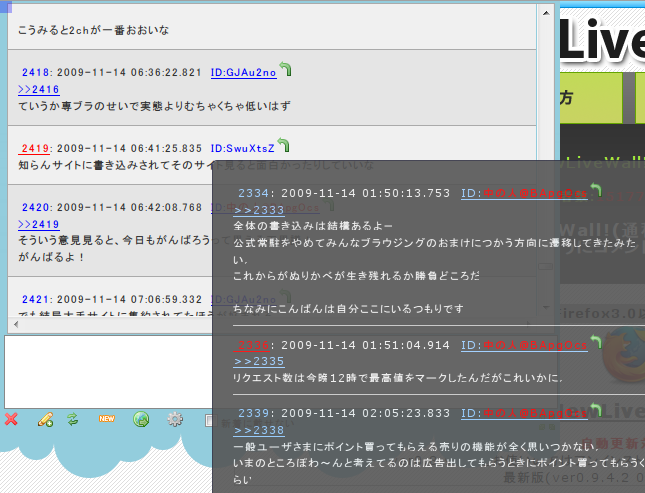
Task: Click the red X icon below the text box
Action: tap(11, 419)
